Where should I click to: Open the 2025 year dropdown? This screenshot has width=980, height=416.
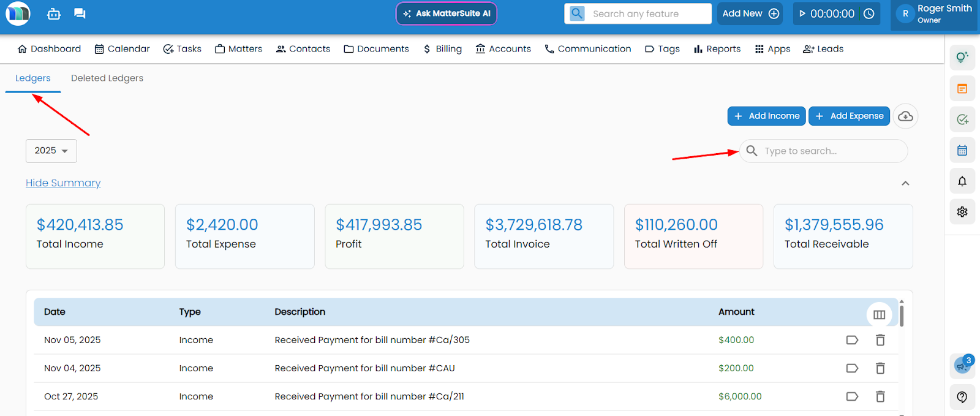(51, 151)
